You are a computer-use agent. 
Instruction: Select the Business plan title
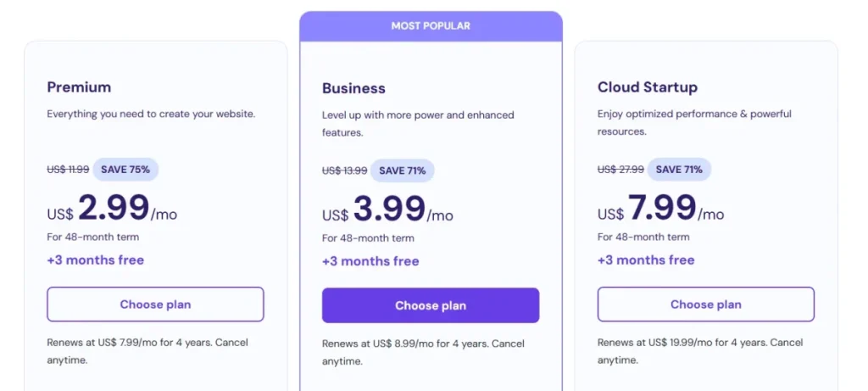(x=353, y=88)
